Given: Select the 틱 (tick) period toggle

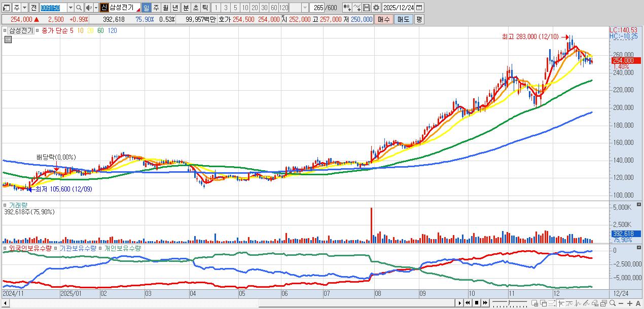Looking at the screenshot, I should (204, 8).
